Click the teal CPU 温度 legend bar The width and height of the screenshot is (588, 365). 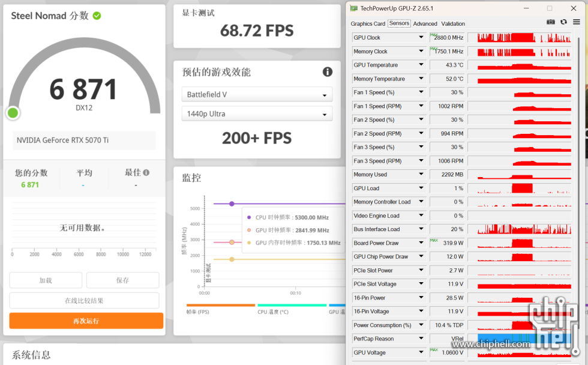(x=292, y=305)
